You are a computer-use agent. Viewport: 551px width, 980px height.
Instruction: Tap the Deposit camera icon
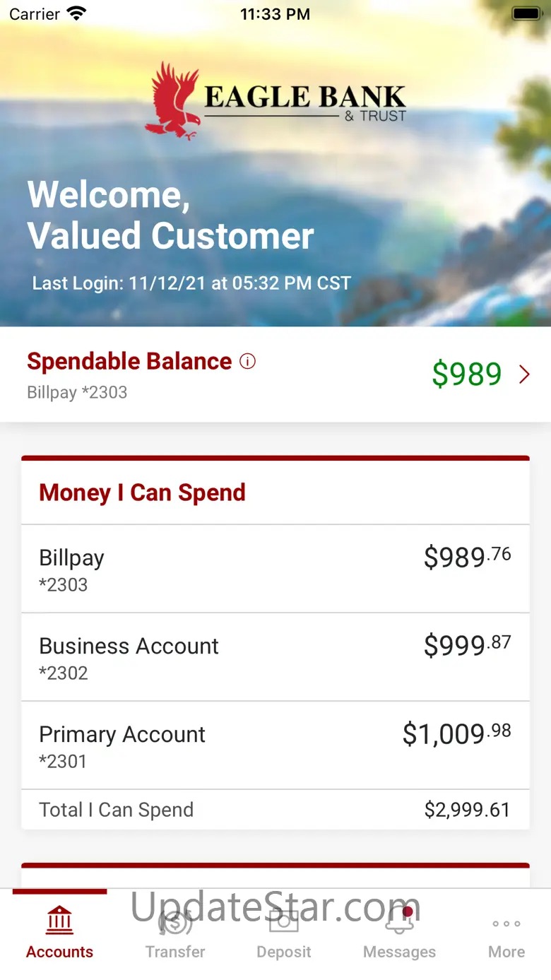click(x=284, y=921)
